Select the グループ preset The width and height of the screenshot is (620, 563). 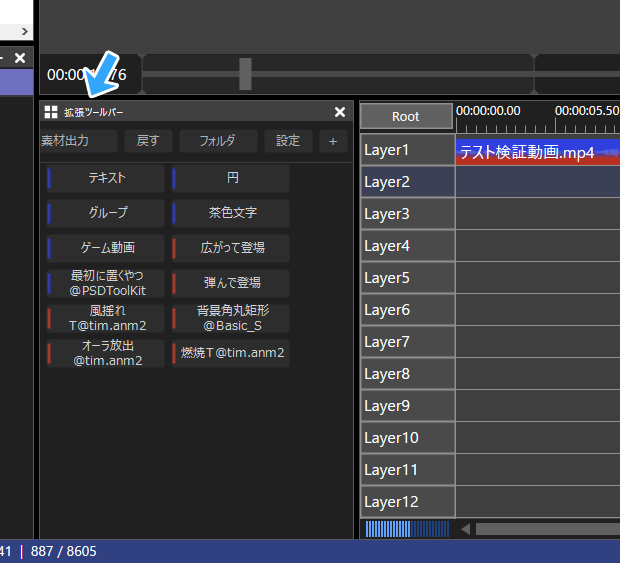106,213
